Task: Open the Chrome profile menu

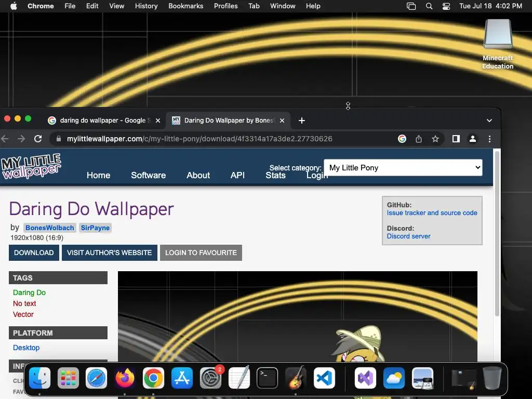Action: point(473,139)
